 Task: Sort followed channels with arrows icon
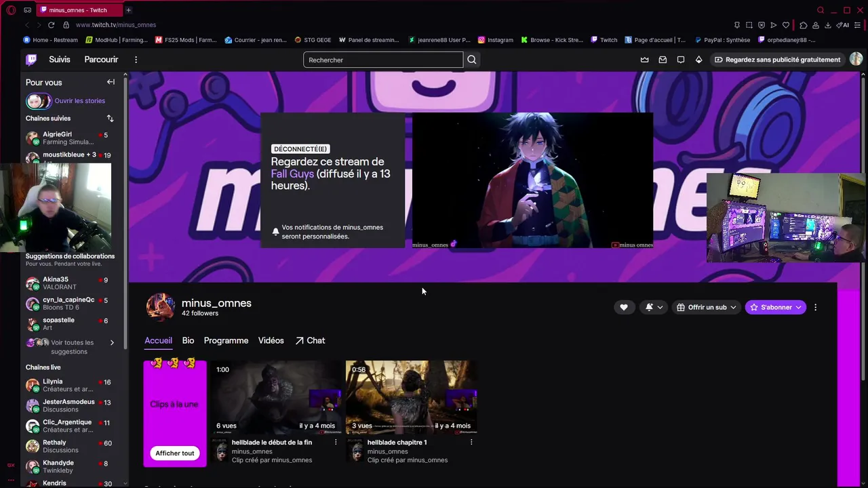pos(110,119)
